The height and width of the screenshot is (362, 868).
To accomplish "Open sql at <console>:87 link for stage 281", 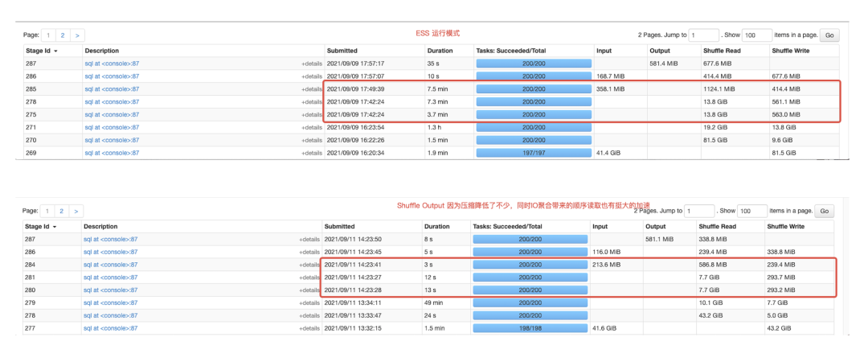I will coord(111,278).
